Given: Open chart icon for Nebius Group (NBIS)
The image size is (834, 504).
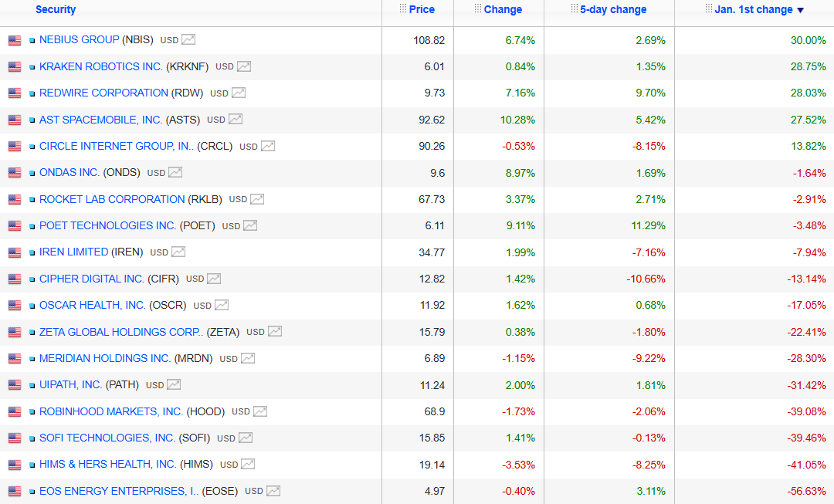Looking at the screenshot, I should (188, 39).
